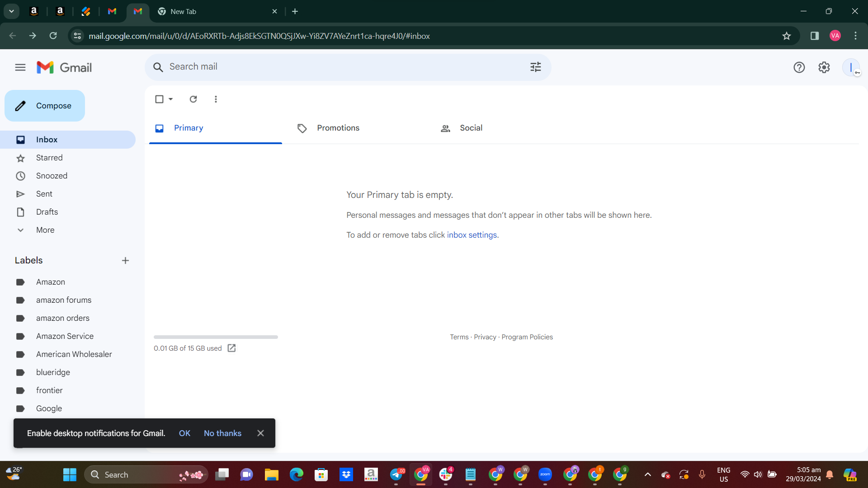Decline notifications with No thanks
The width and height of the screenshot is (868, 488).
click(x=222, y=433)
